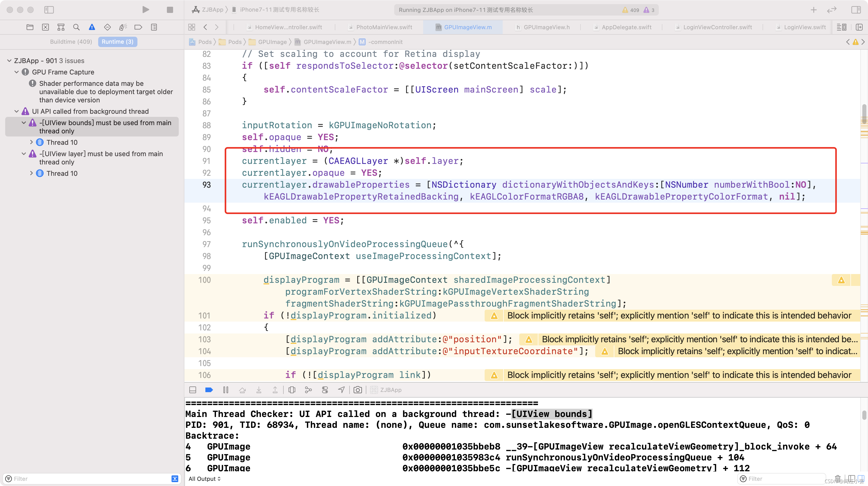Click the Stop button in toolbar
This screenshot has width=868, height=486.
click(x=170, y=10)
